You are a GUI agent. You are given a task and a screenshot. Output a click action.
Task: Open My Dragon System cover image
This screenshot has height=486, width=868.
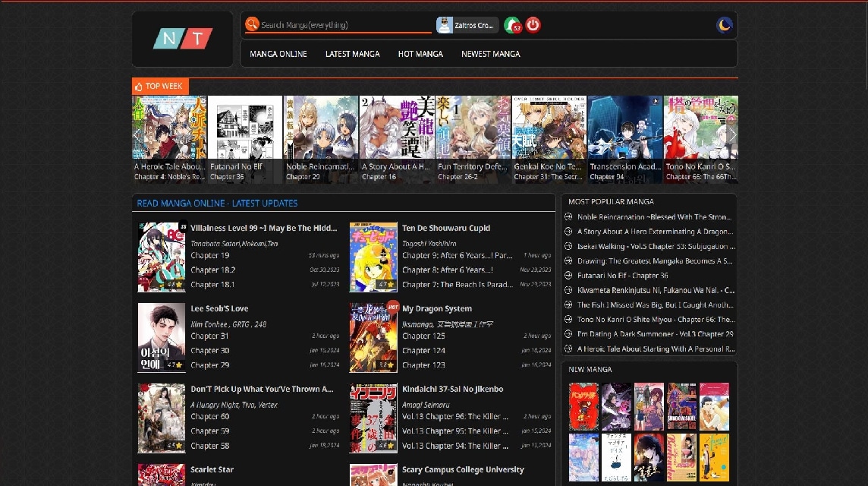click(x=373, y=337)
